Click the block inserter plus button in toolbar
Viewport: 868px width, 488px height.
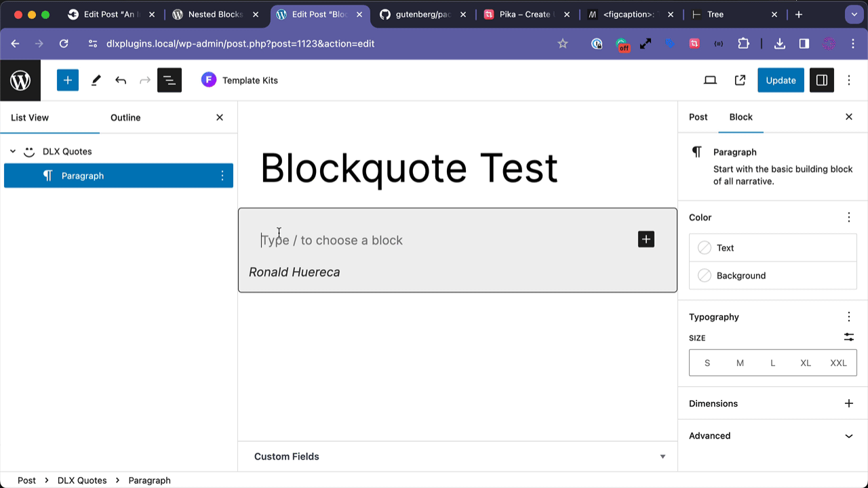[x=68, y=80]
